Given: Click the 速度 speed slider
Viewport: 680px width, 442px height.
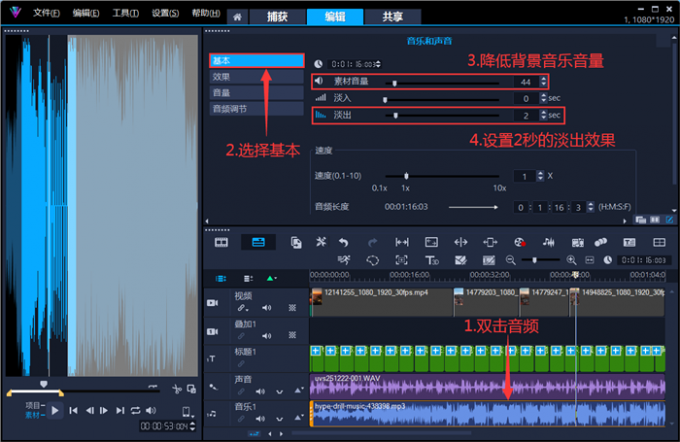Looking at the screenshot, I should click(442, 176).
